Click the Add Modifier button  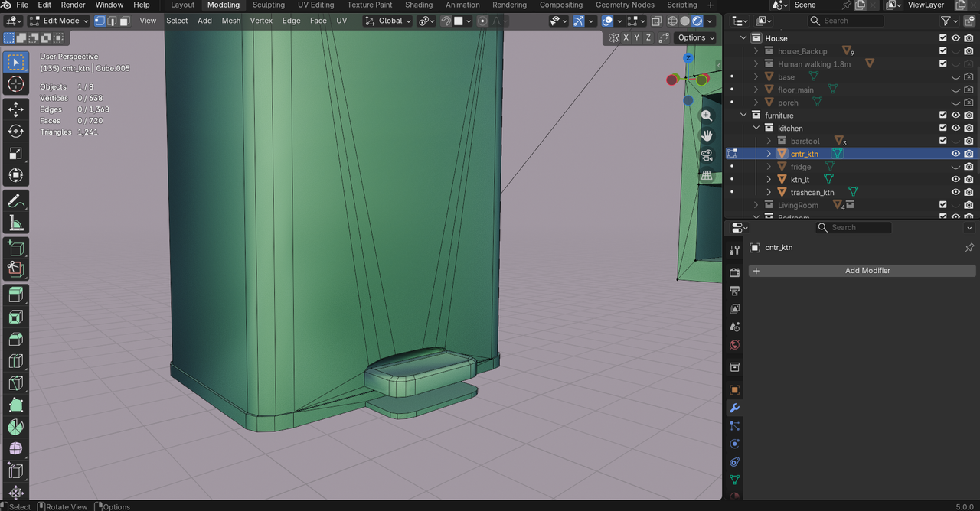[862, 271]
